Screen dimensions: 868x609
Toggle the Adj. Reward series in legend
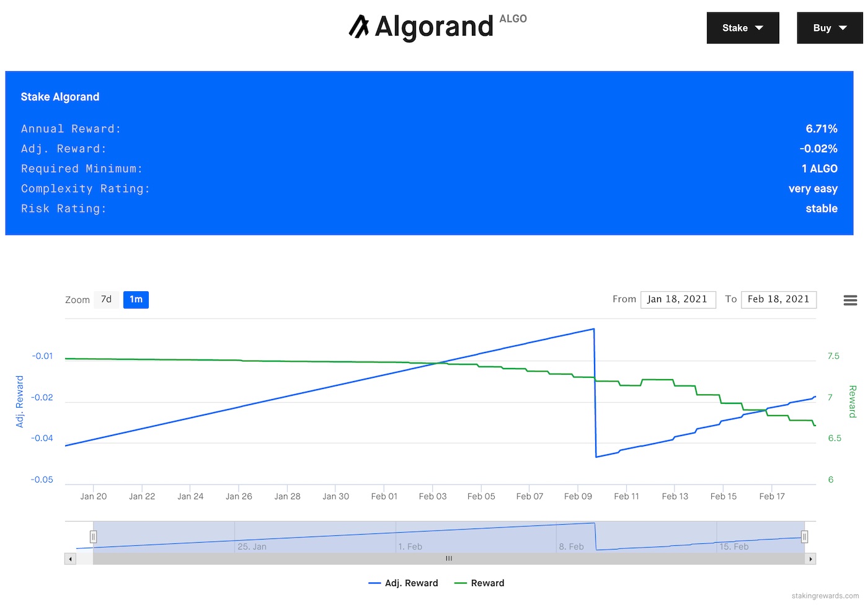[404, 583]
